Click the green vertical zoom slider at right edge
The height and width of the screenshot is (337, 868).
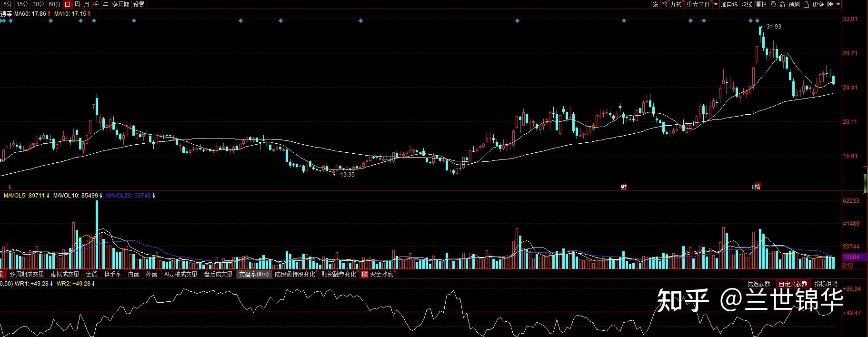click(x=865, y=180)
